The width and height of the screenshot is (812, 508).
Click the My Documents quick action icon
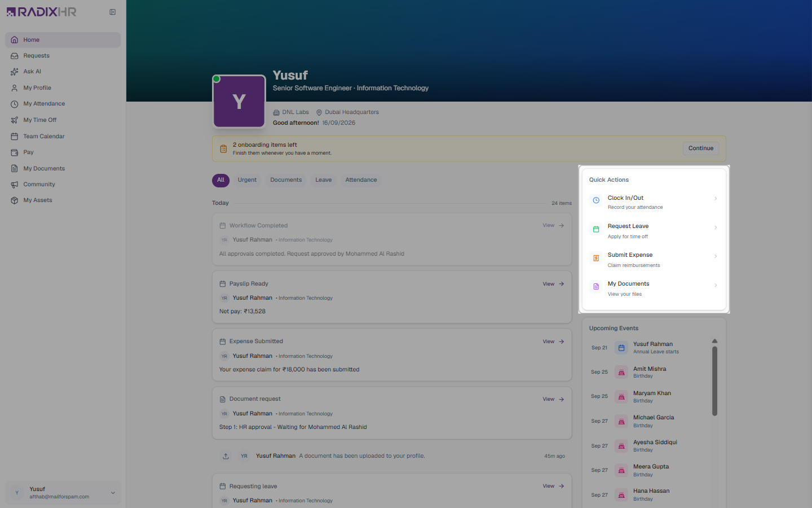click(x=596, y=287)
